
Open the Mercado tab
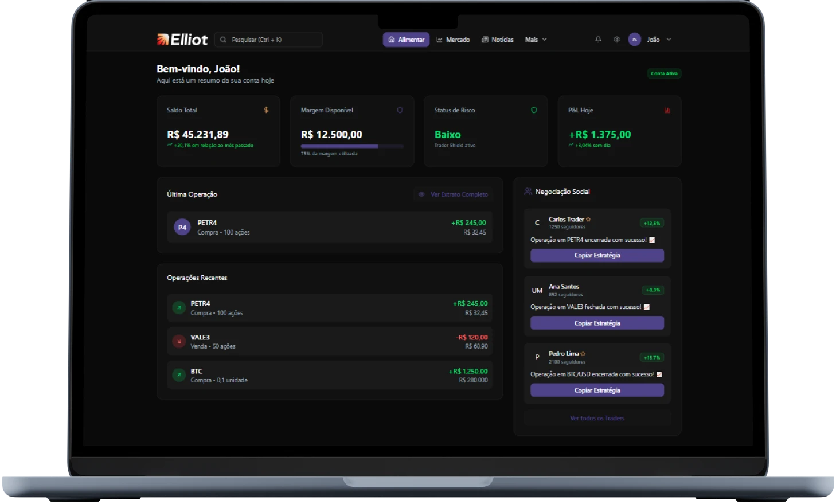coord(453,40)
